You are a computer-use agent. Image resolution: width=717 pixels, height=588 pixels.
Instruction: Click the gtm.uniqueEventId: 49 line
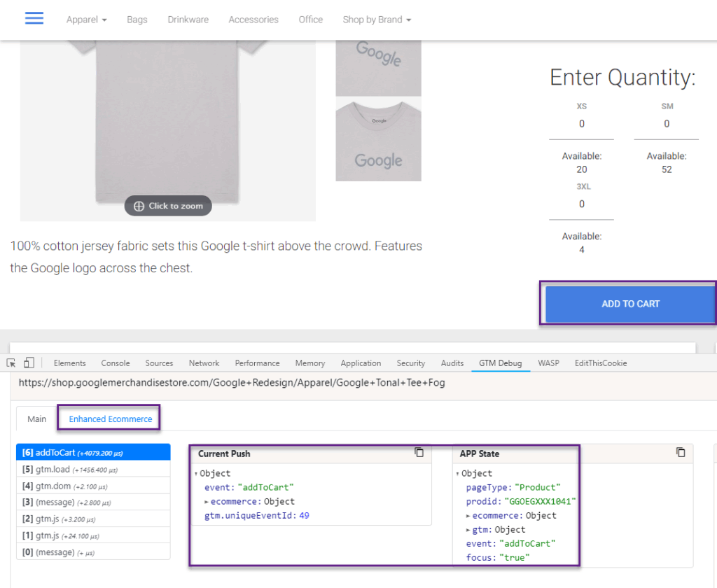(256, 516)
